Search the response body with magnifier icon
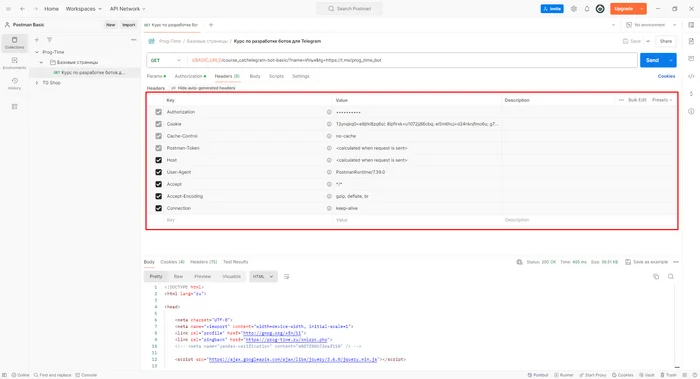700x379 pixels. (x=671, y=276)
